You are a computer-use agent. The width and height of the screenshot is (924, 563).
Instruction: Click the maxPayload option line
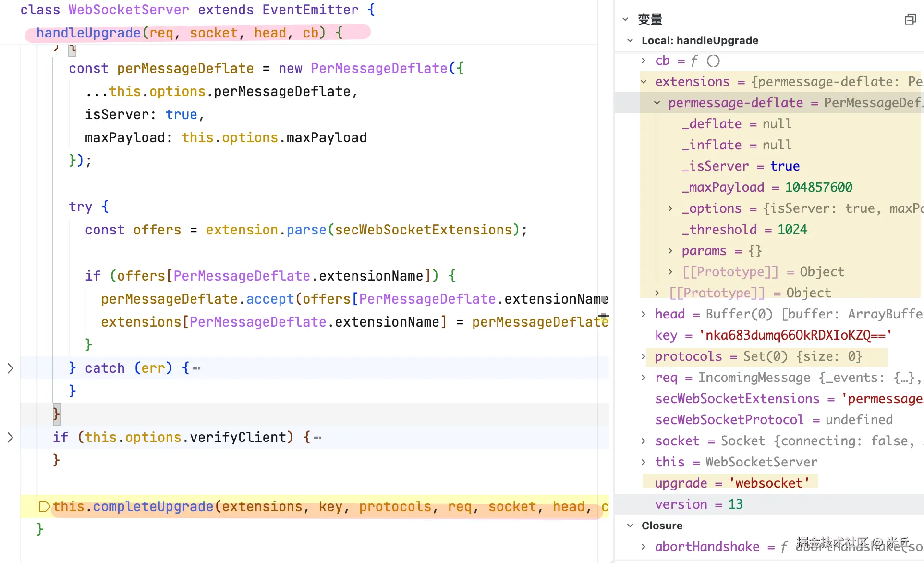pos(226,138)
